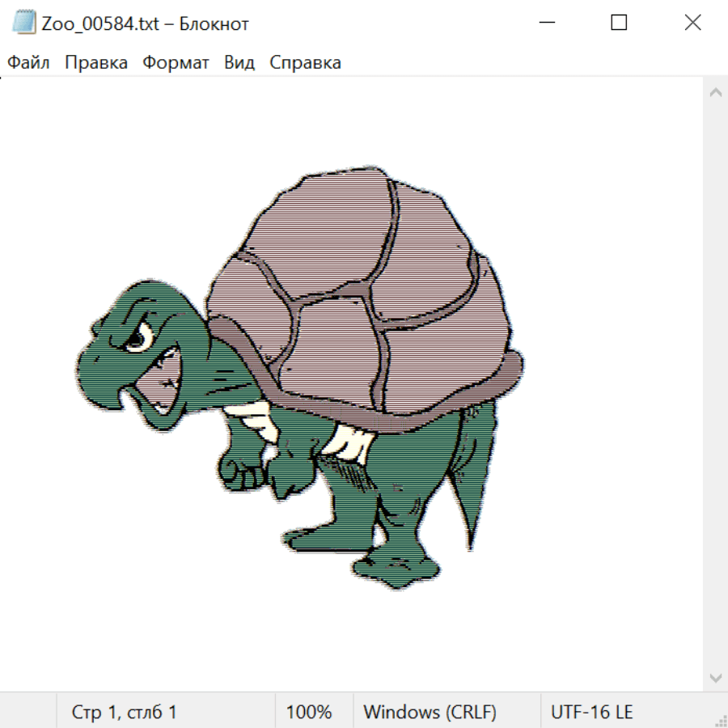The width and height of the screenshot is (728, 728).
Task: Open the Справка menu
Action: [x=305, y=63]
